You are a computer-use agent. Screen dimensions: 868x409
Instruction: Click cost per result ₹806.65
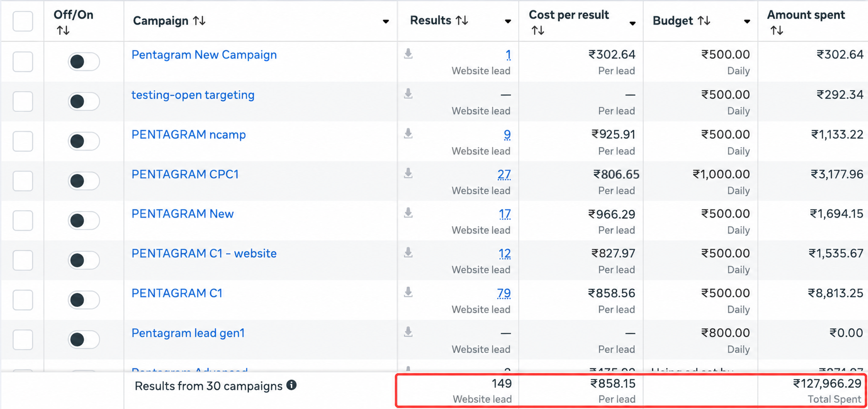pos(616,174)
